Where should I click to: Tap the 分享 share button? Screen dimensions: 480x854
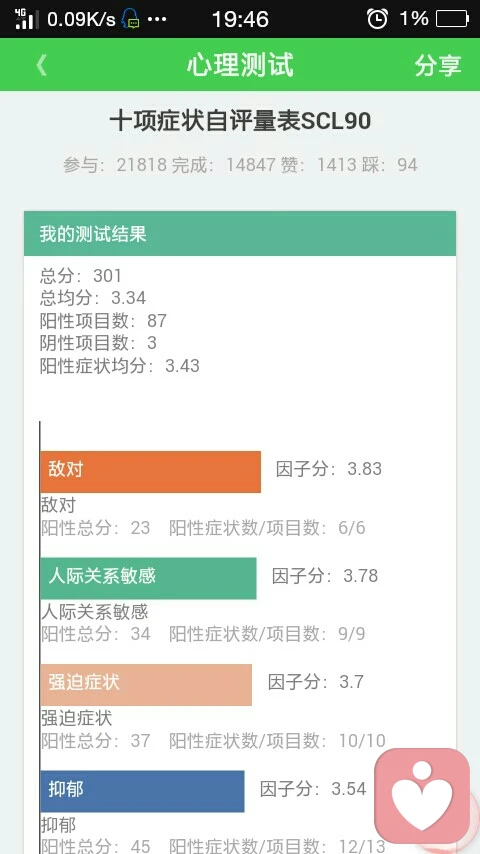tap(438, 65)
